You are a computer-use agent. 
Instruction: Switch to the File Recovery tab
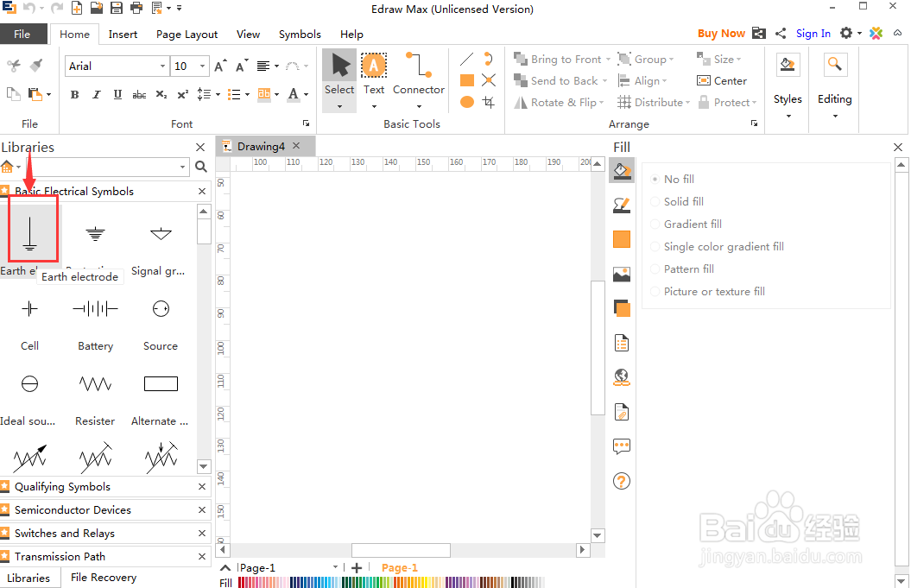104,578
